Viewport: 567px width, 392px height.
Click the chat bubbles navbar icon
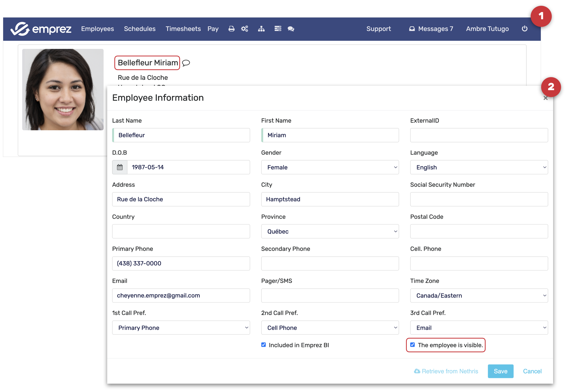point(291,29)
